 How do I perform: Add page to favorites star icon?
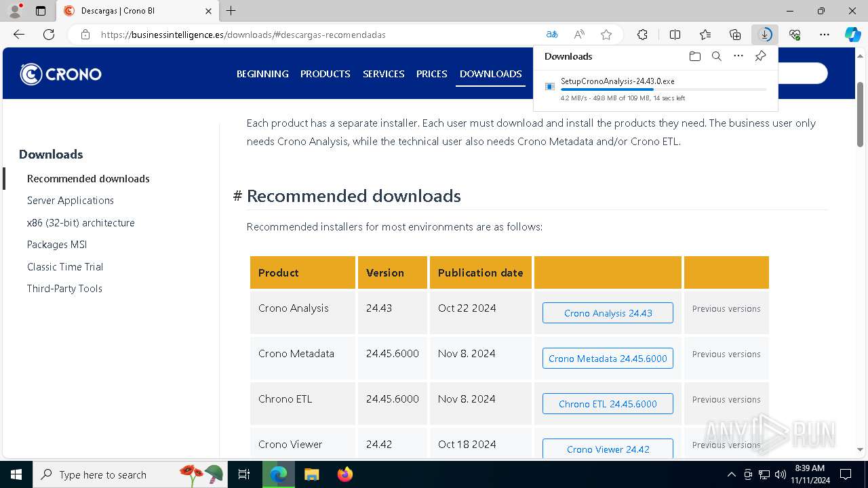click(606, 35)
